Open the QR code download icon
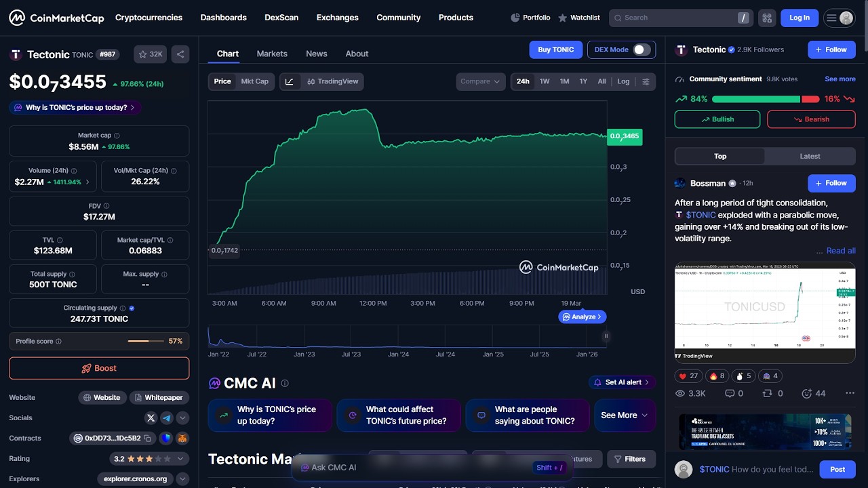 click(767, 18)
